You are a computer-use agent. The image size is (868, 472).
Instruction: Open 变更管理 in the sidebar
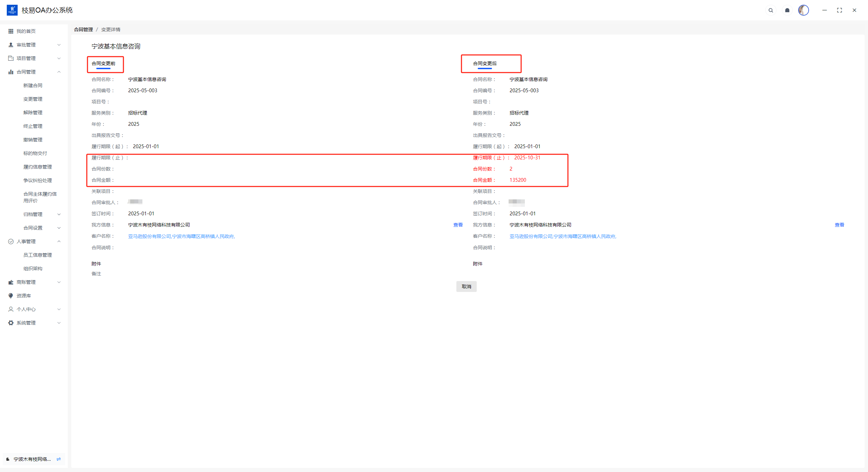(x=33, y=99)
